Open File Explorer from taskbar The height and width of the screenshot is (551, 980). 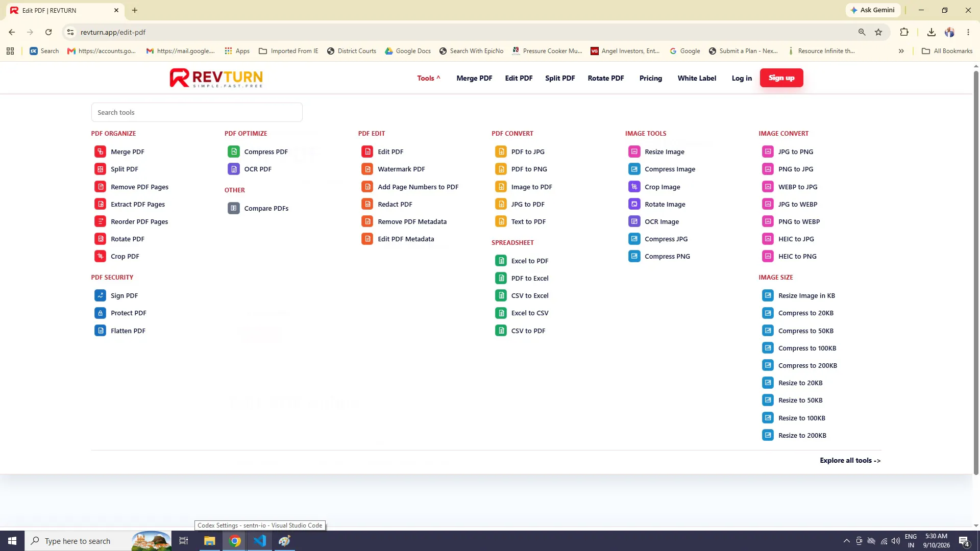(x=210, y=541)
